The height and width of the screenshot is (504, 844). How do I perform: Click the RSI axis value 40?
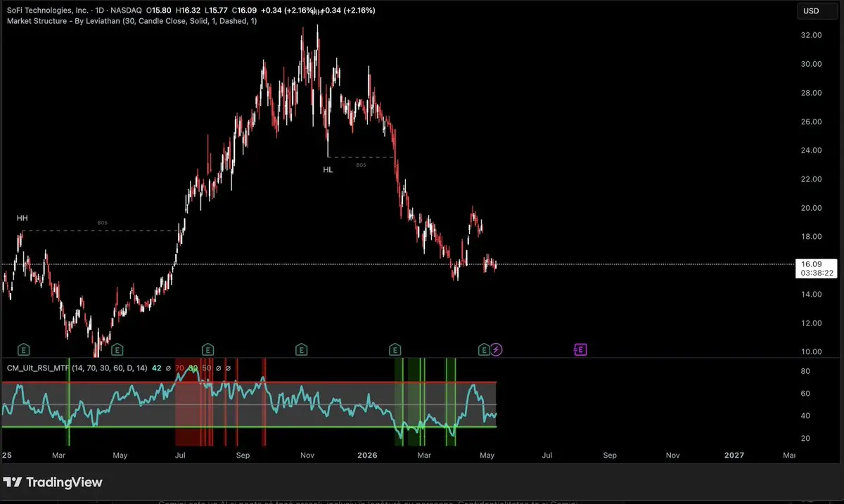tap(807, 416)
